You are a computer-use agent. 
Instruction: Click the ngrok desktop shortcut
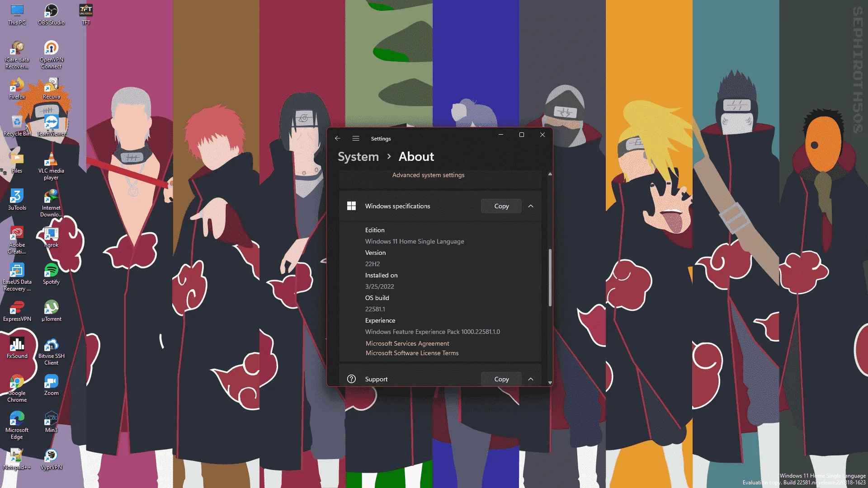[x=51, y=237]
